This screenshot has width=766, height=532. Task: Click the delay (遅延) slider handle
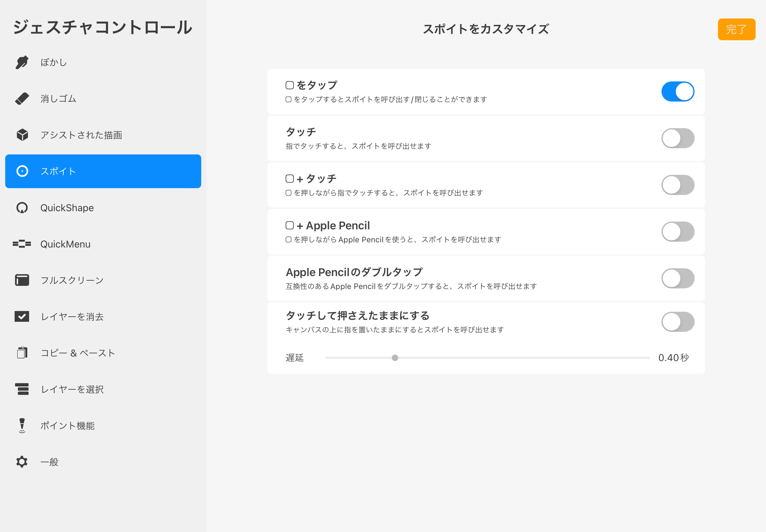pos(395,358)
